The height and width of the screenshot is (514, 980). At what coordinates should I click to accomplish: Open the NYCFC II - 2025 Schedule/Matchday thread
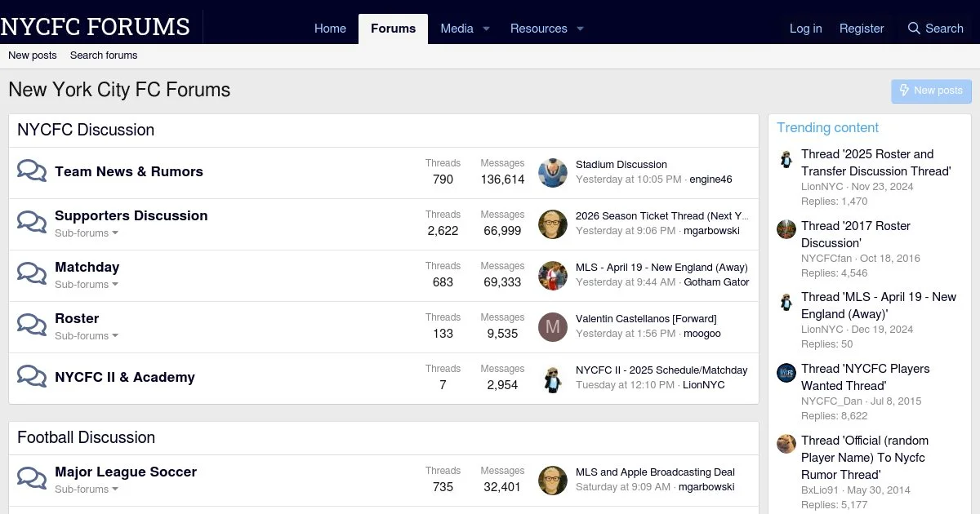tap(661, 370)
